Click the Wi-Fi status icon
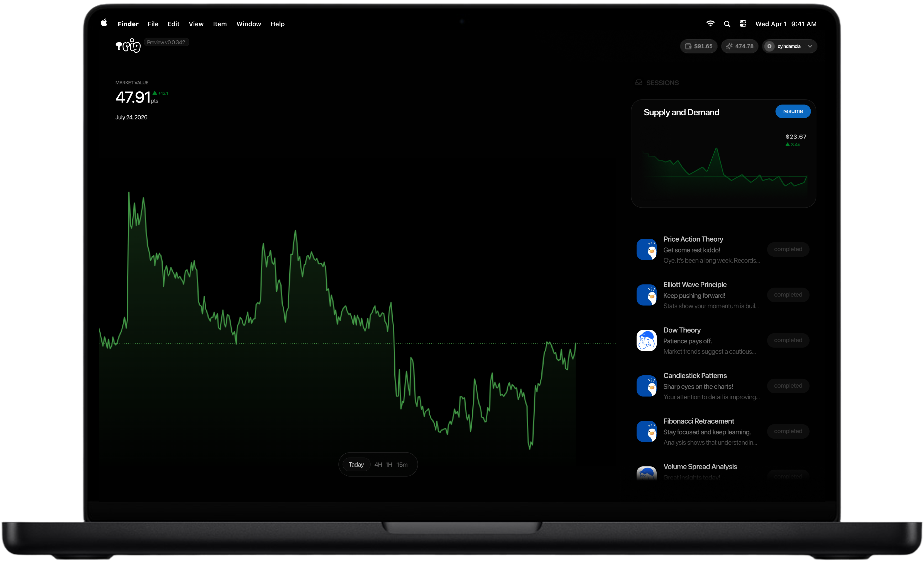Image resolution: width=924 pixels, height=564 pixels. pyautogui.click(x=710, y=24)
